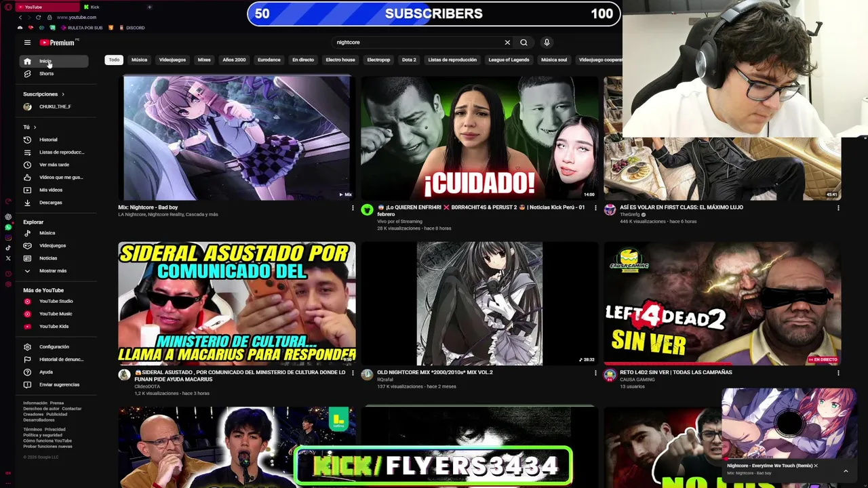Launch YouTube Kids from sidebar
The width and height of the screenshot is (868, 488).
point(54,326)
